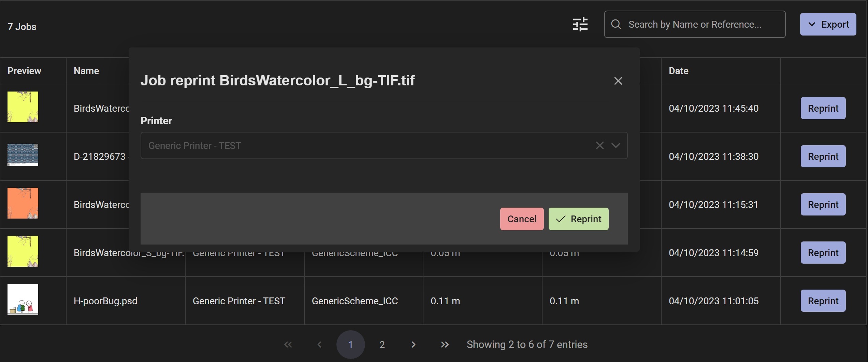This screenshot has height=362, width=868.
Task: Close the Job reprint dialog
Action: tap(618, 81)
